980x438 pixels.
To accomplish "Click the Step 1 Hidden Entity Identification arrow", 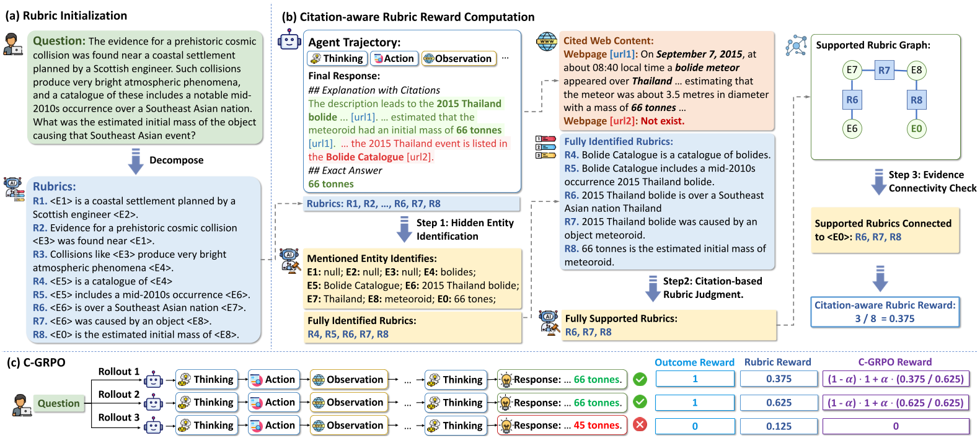I will pos(404,229).
